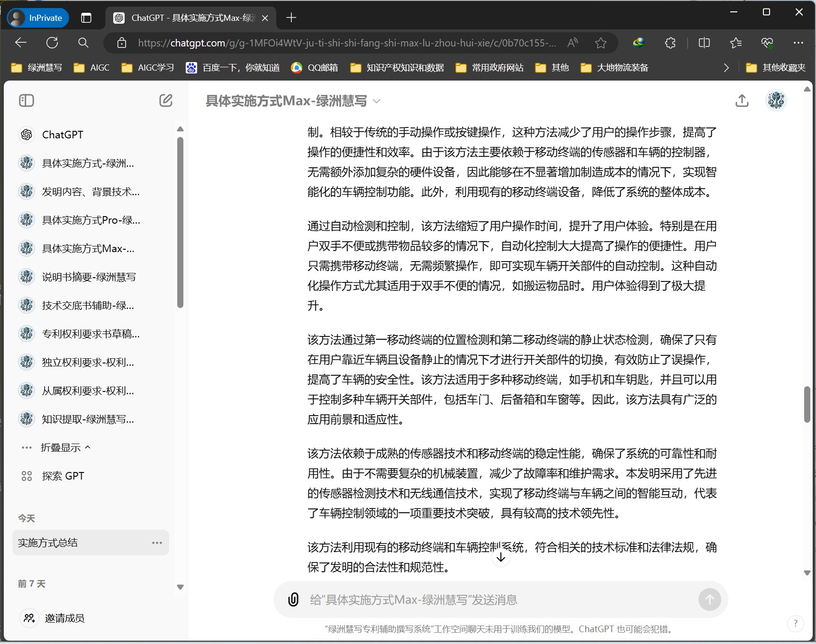Open the workspace avatar at top right
This screenshot has height=644, width=816.
(776, 100)
